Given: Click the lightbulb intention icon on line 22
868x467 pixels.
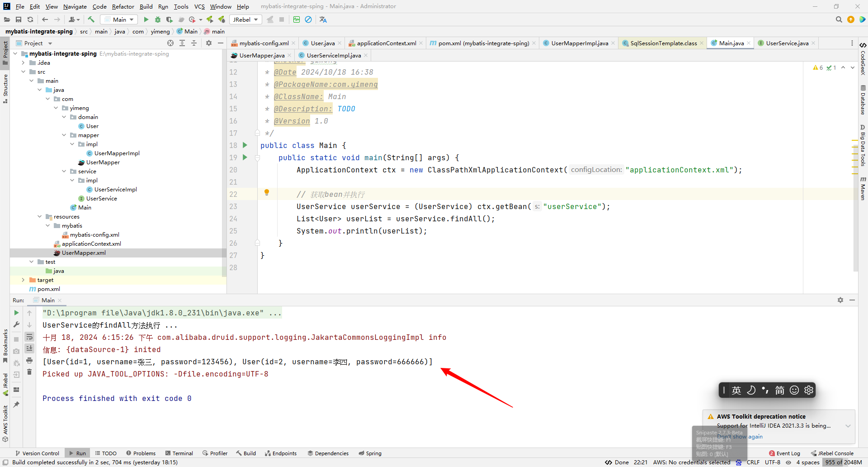Looking at the screenshot, I should (x=267, y=192).
